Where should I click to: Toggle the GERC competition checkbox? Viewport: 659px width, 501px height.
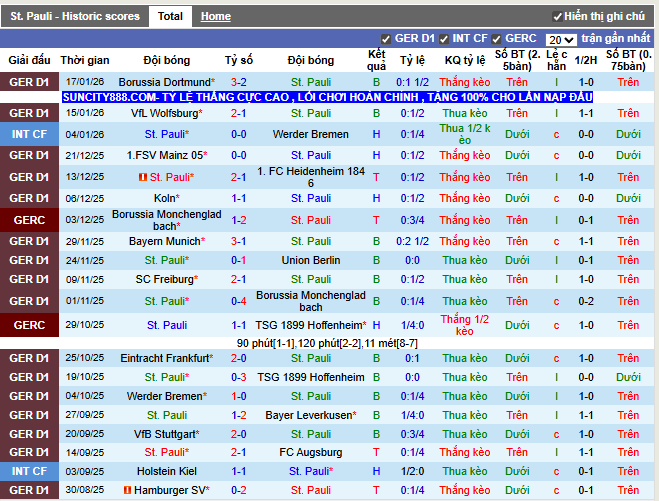click(x=497, y=38)
